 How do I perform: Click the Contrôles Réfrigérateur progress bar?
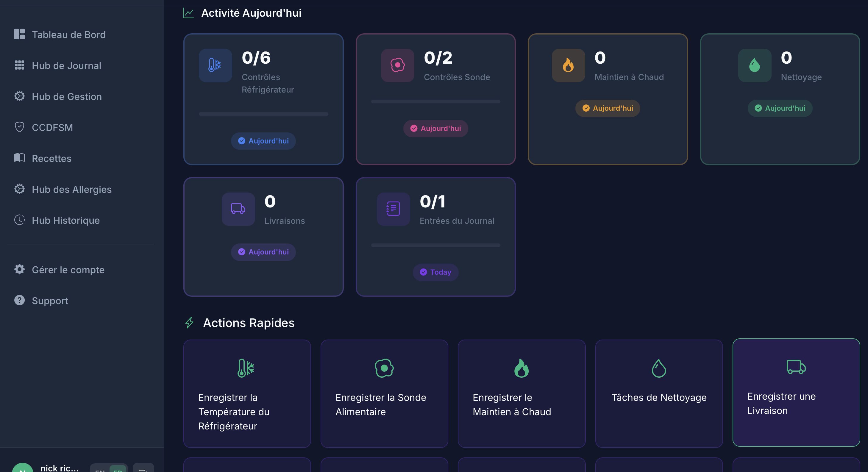coord(263,114)
